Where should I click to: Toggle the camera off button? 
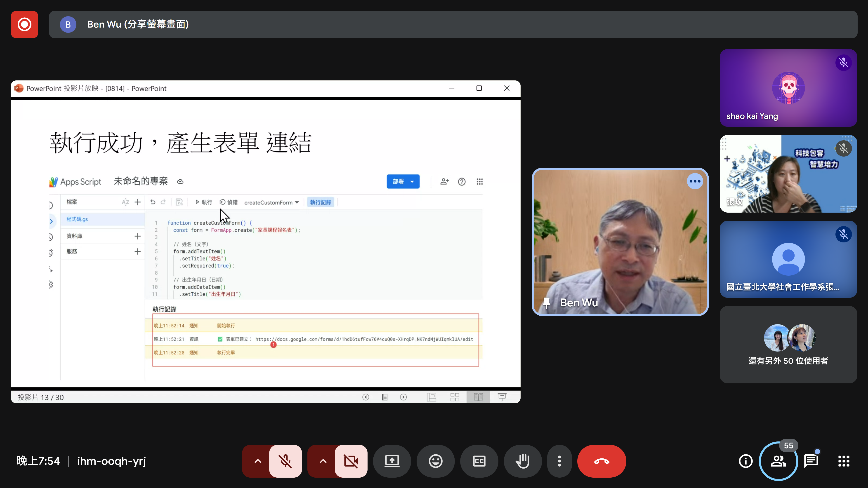[x=351, y=461]
